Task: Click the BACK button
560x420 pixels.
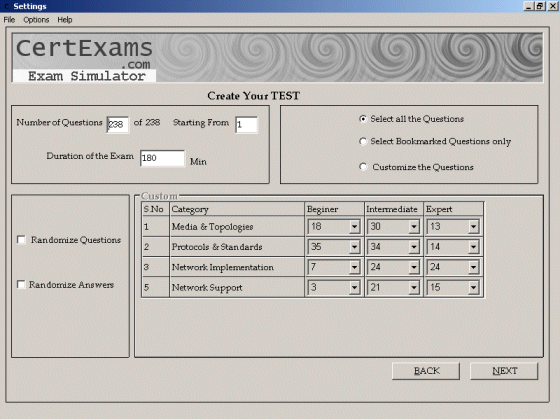Action: 426,371
